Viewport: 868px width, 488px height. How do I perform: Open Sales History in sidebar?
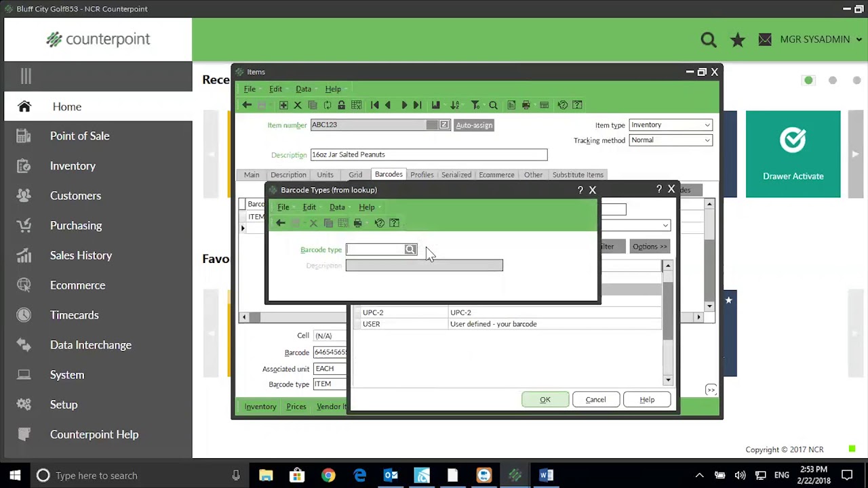[81, 256]
